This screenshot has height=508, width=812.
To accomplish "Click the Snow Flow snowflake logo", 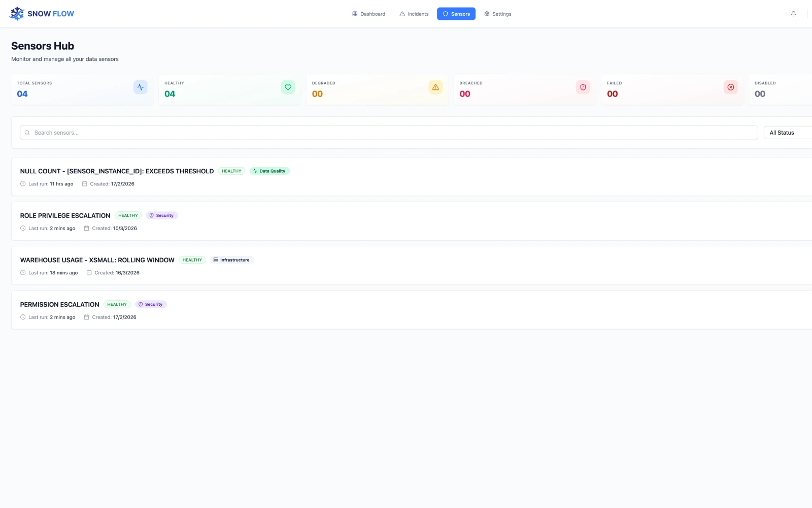I will pos(17,14).
